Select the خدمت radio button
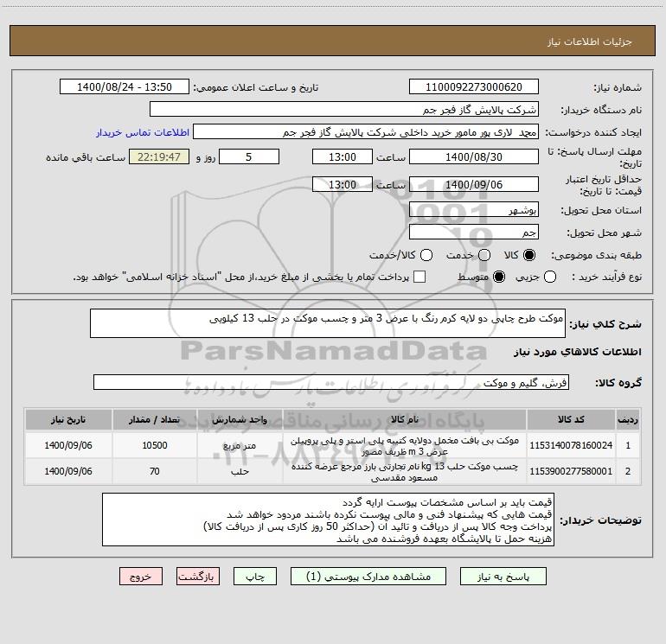The height and width of the screenshot is (644, 666). click(x=484, y=255)
